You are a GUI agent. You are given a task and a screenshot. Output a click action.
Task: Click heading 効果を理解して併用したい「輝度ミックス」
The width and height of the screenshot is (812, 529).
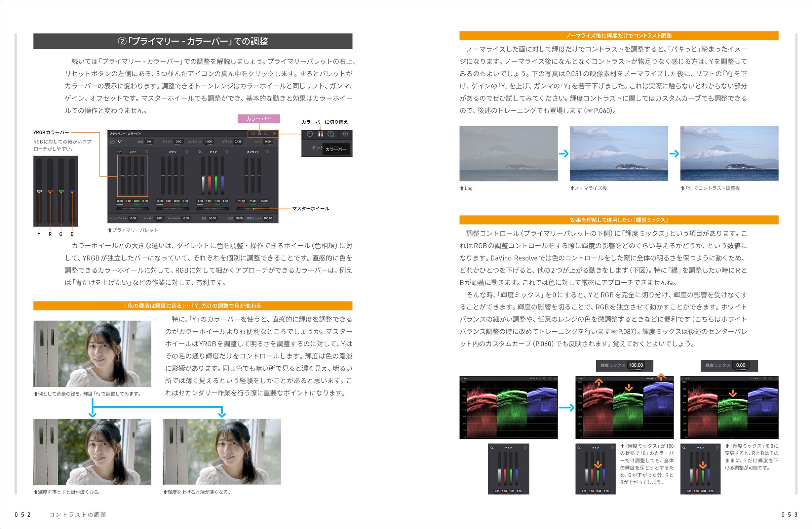pyautogui.click(x=619, y=220)
